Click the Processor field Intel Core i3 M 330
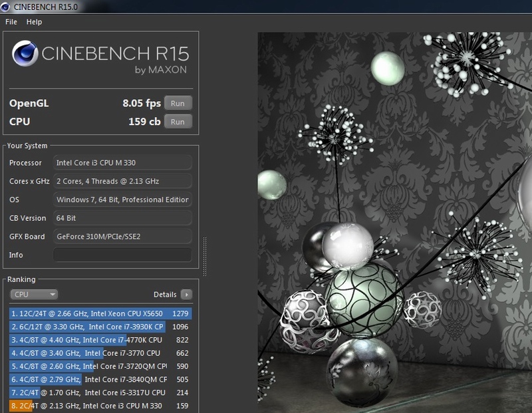Image resolution: width=532 pixels, height=413 pixels. click(x=122, y=162)
